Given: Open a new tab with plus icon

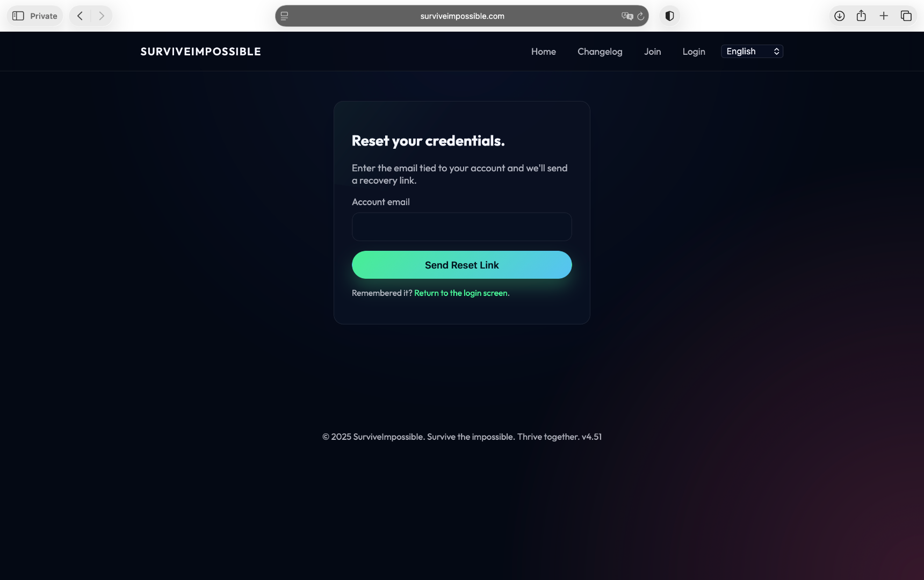Looking at the screenshot, I should click(884, 16).
